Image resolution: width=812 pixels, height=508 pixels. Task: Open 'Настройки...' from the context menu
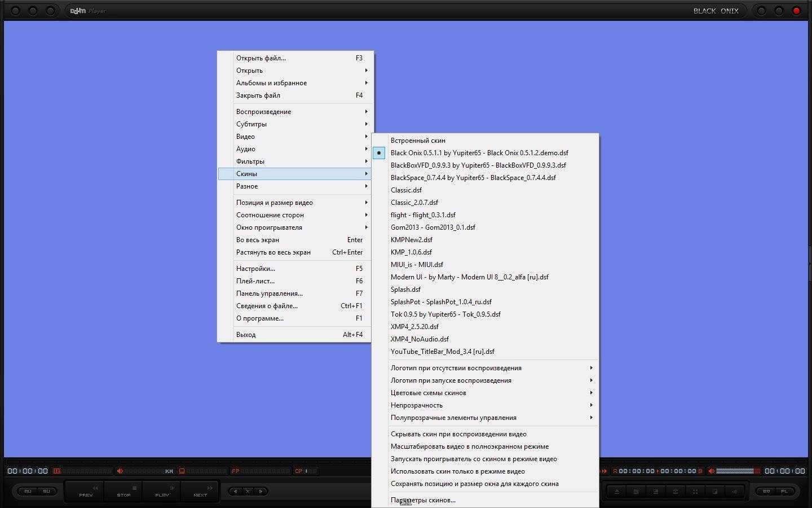295,269
